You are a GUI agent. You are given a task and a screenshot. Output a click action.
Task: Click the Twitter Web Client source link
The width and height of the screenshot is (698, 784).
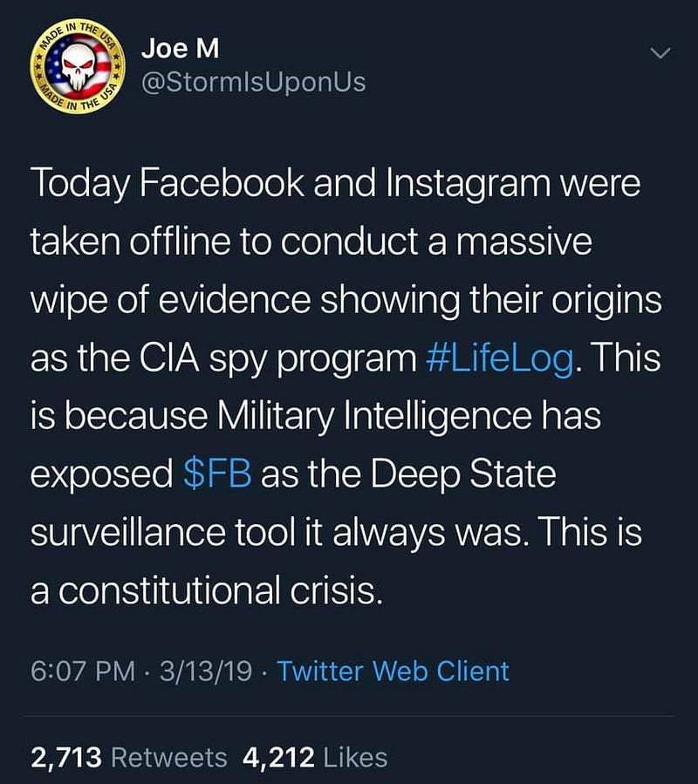pyautogui.click(x=393, y=671)
